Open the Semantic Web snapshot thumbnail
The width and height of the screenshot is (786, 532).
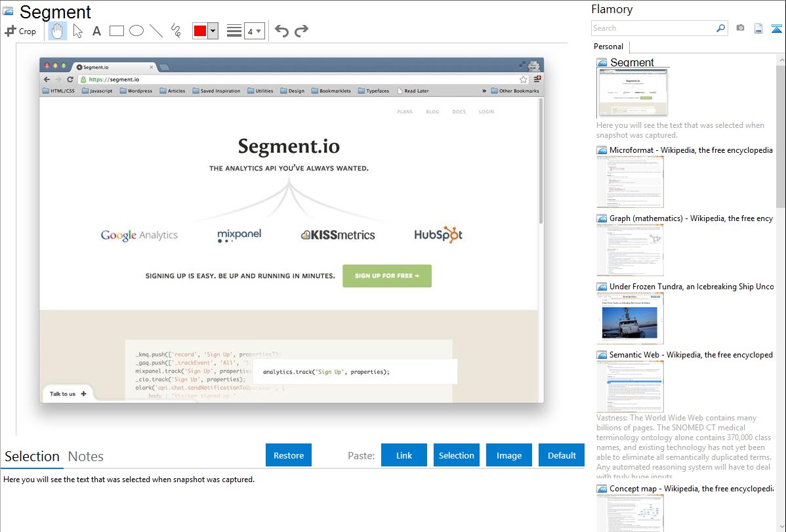(630, 386)
